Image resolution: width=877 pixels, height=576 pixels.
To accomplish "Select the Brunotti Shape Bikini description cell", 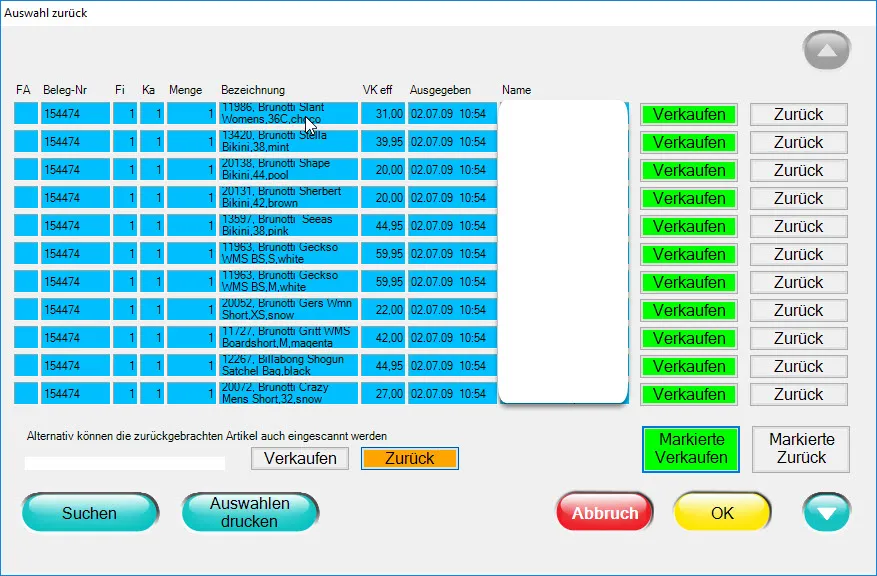I will (x=288, y=170).
